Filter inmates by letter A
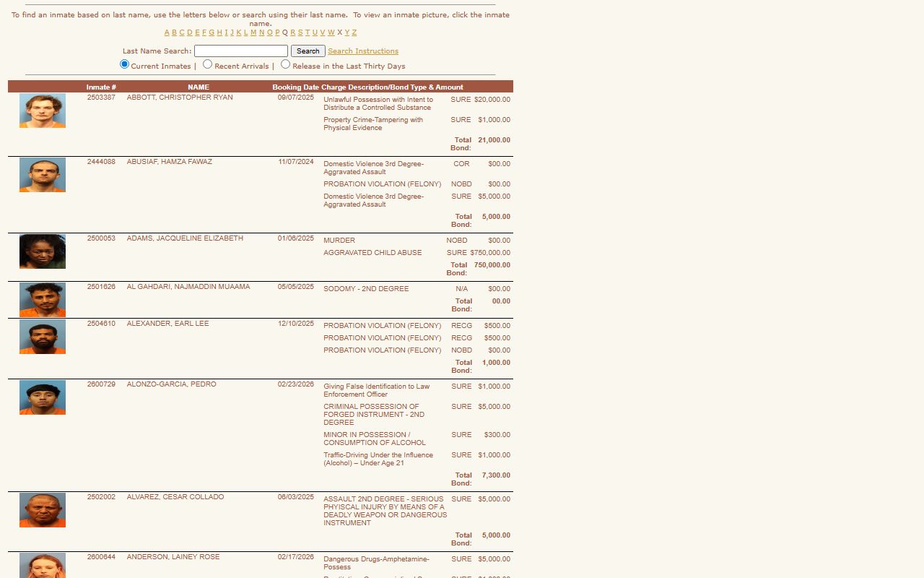Screen dimensions: 924x578 pos(167,33)
